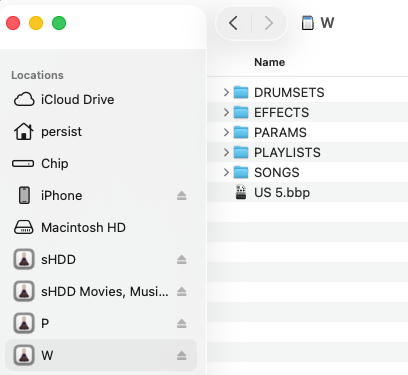The width and height of the screenshot is (408, 375).
Task: Click sHDD Movies volume icon
Action: [24, 291]
